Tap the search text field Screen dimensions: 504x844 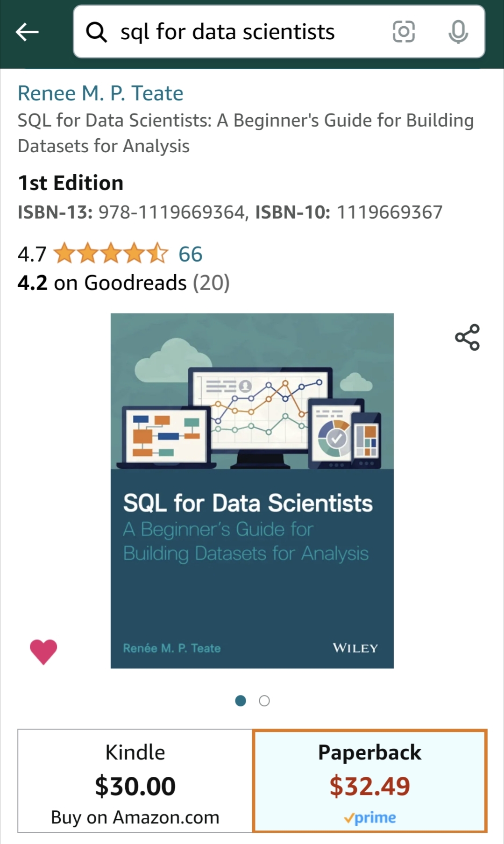(x=248, y=32)
